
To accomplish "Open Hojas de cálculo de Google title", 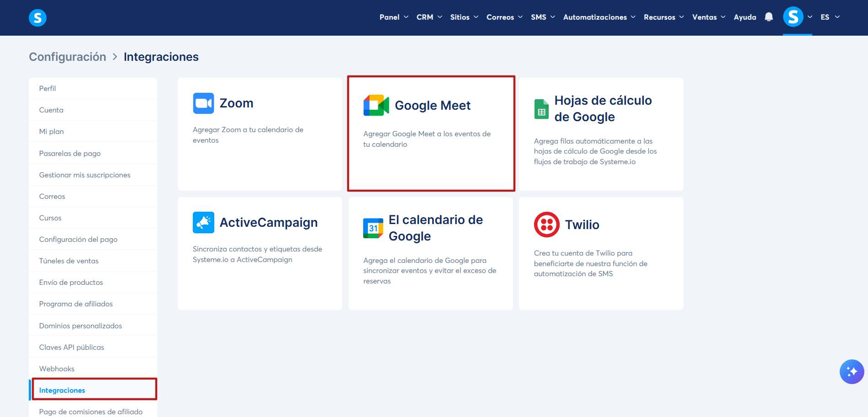I will (x=603, y=109).
